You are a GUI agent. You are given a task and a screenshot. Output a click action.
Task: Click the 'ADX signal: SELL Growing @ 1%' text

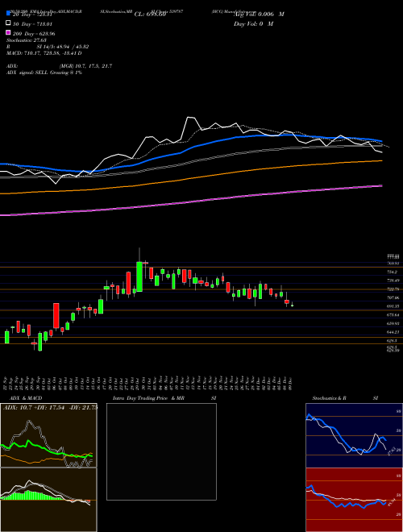pos(44,73)
